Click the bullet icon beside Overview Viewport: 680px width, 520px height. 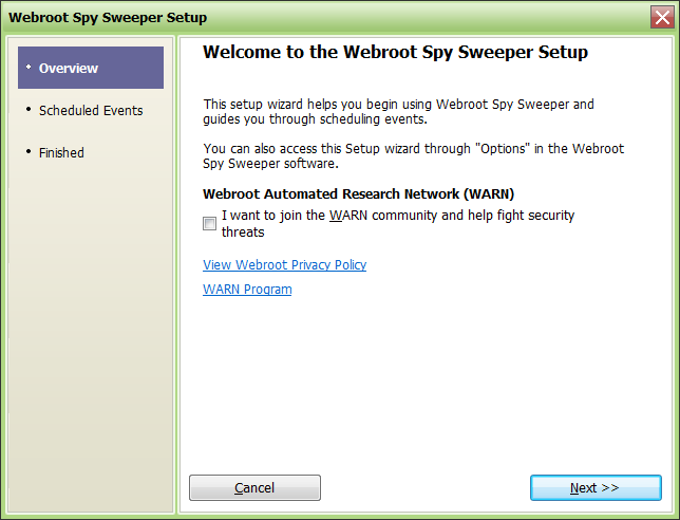28,68
